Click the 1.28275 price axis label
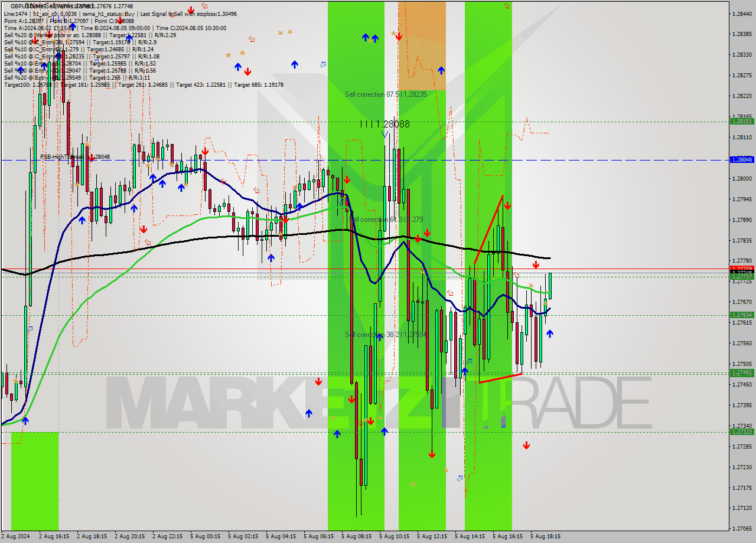 tap(742, 75)
